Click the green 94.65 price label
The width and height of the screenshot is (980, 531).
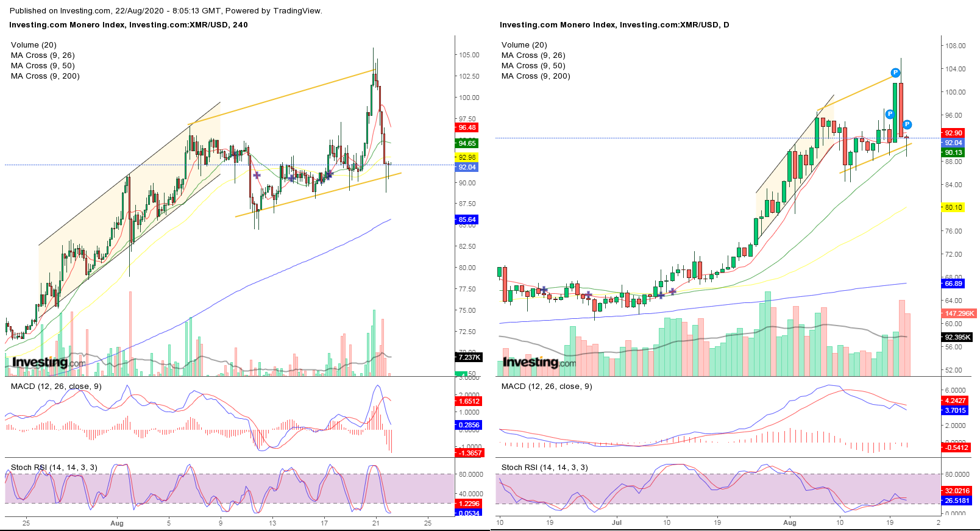point(467,143)
